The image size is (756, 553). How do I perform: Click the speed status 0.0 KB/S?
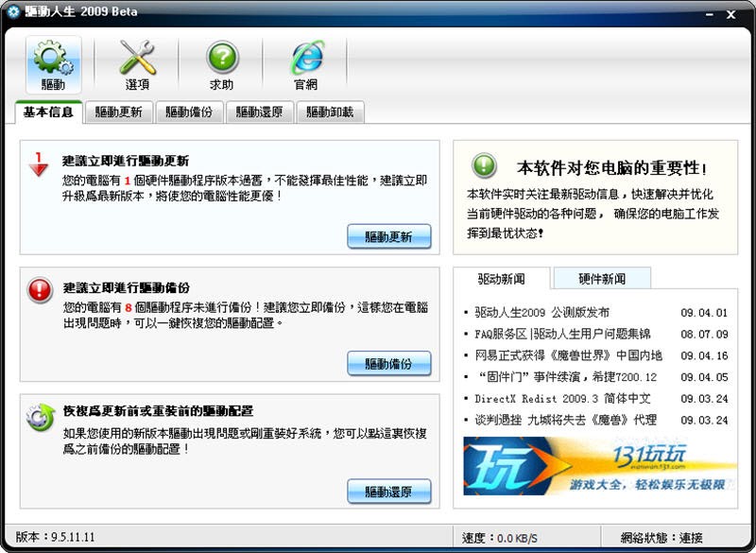pos(517,538)
